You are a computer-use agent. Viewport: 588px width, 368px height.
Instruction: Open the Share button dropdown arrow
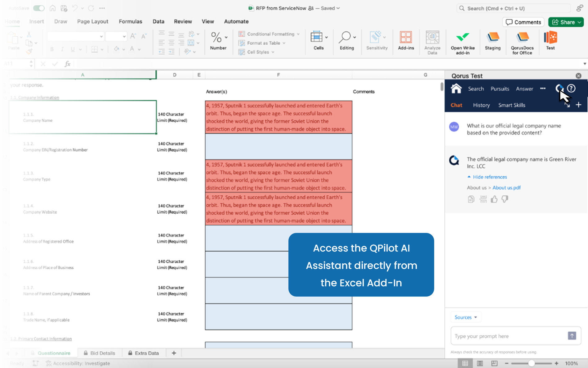coord(579,22)
